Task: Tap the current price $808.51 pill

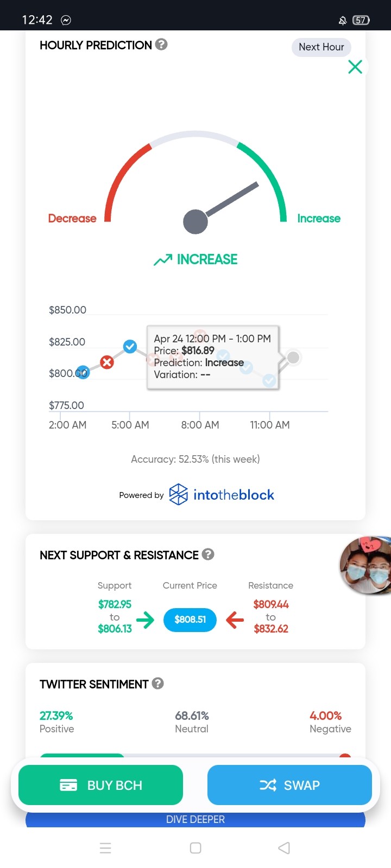Action: 190,620
